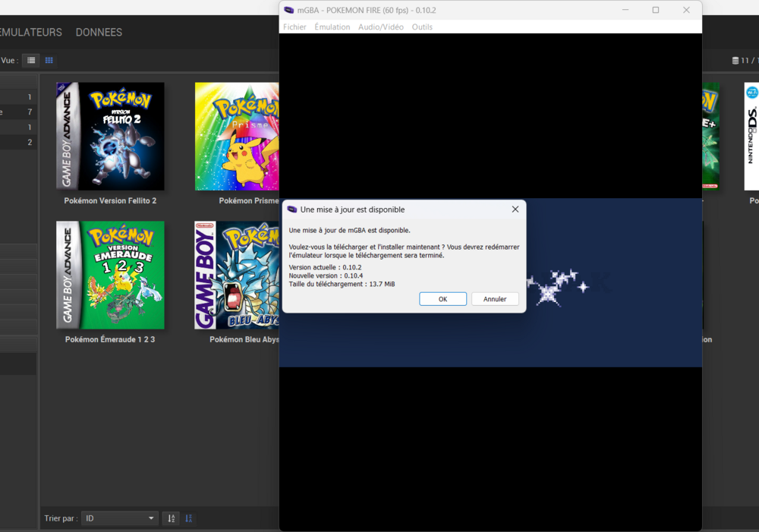The height and width of the screenshot is (532, 759).
Task: Sort games descending Z to A
Action: 189,518
